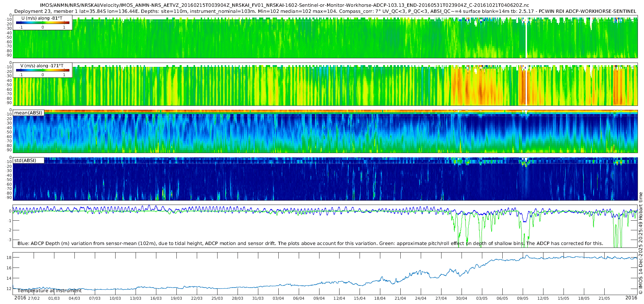Pick the U velocity colorbar scale

pos(43,23)
